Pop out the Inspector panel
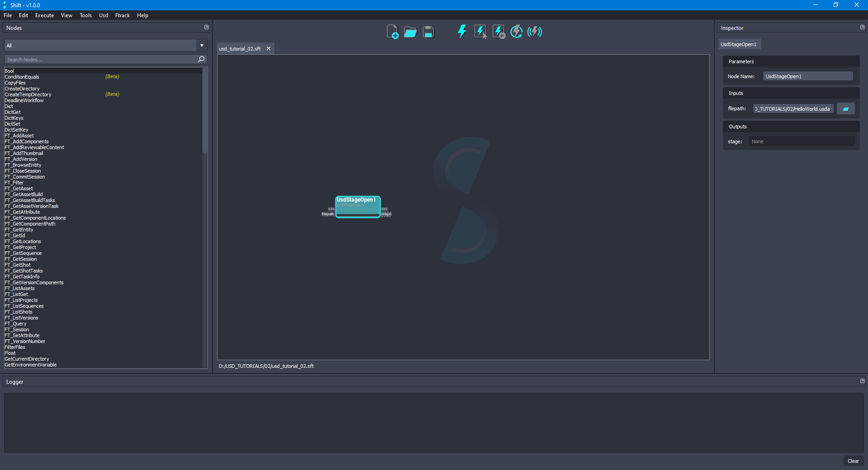This screenshot has width=868, height=470. (862, 27)
